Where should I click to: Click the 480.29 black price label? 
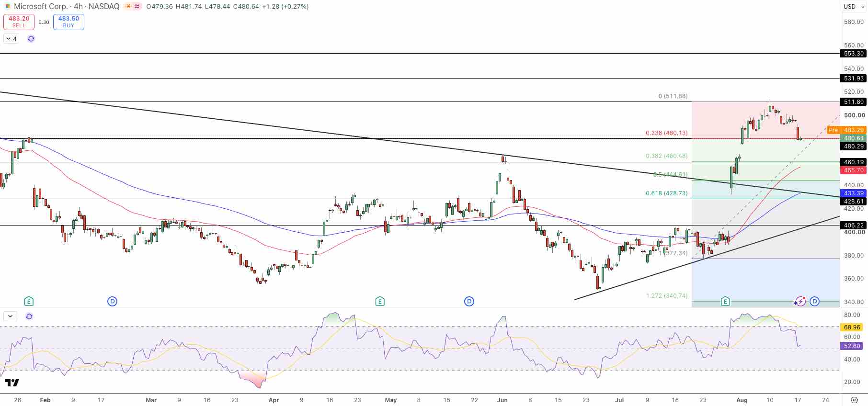pos(854,147)
